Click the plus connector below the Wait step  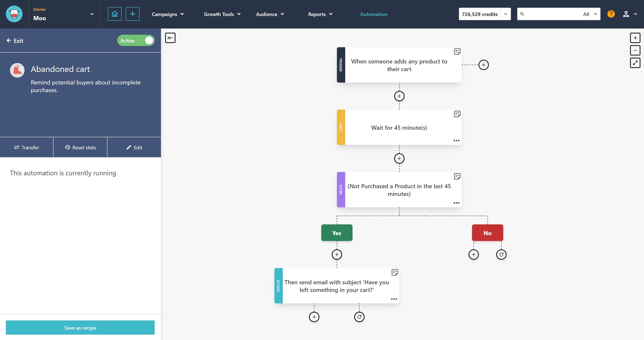point(399,158)
